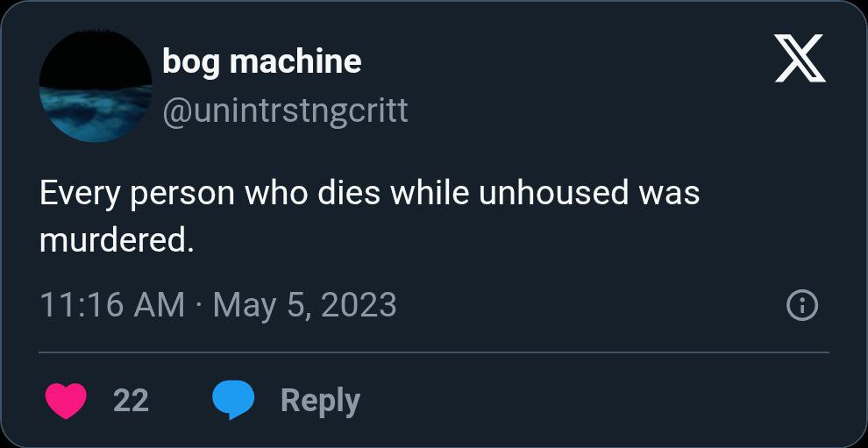Click the dot separator between time and date
868x448 pixels.
pyautogui.click(x=199, y=305)
